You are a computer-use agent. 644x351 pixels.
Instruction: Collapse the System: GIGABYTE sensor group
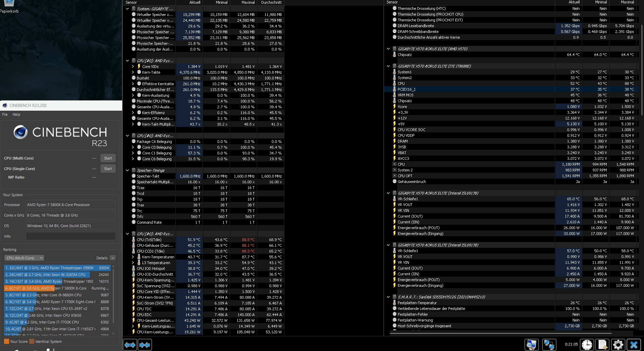(128, 9)
